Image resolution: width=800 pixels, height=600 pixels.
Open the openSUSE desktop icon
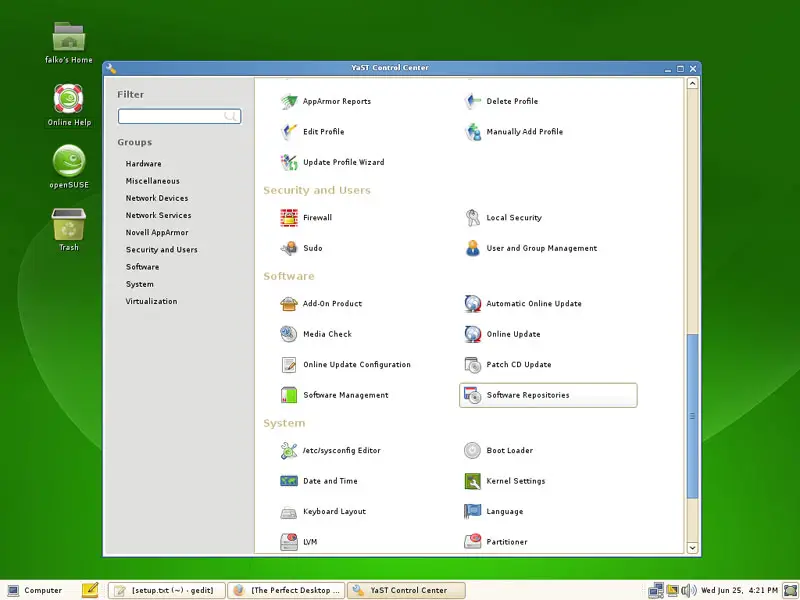click(x=69, y=167)
